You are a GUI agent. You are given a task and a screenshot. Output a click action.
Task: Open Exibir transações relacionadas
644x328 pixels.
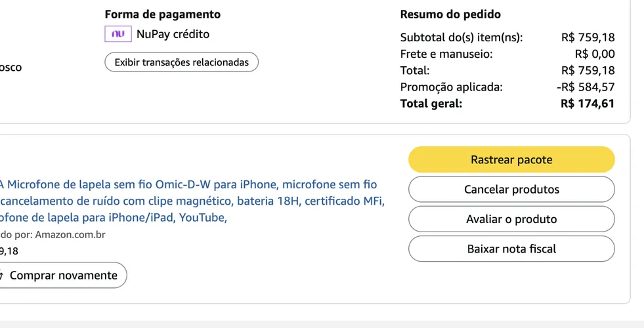point(182,62)
